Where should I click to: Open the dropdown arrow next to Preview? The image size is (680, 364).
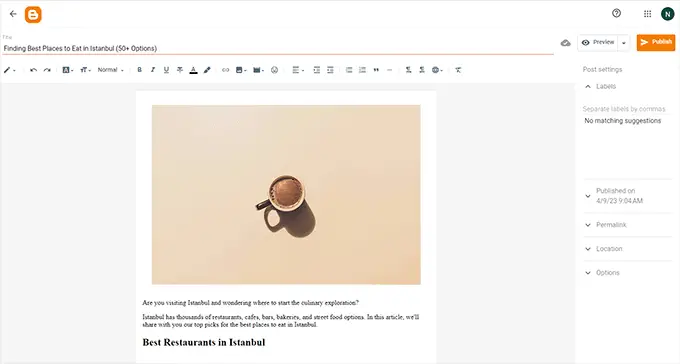click(x=624, y=43)
